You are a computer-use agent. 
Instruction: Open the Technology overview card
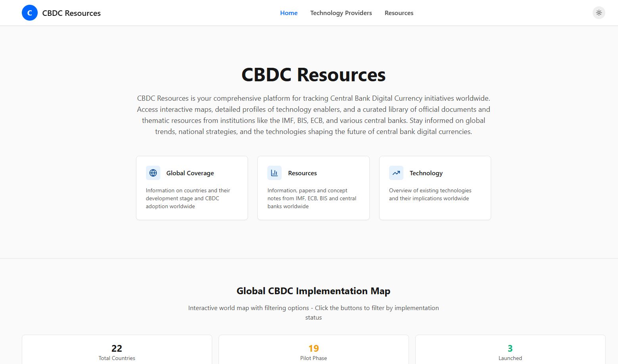[x=435, y=188]
